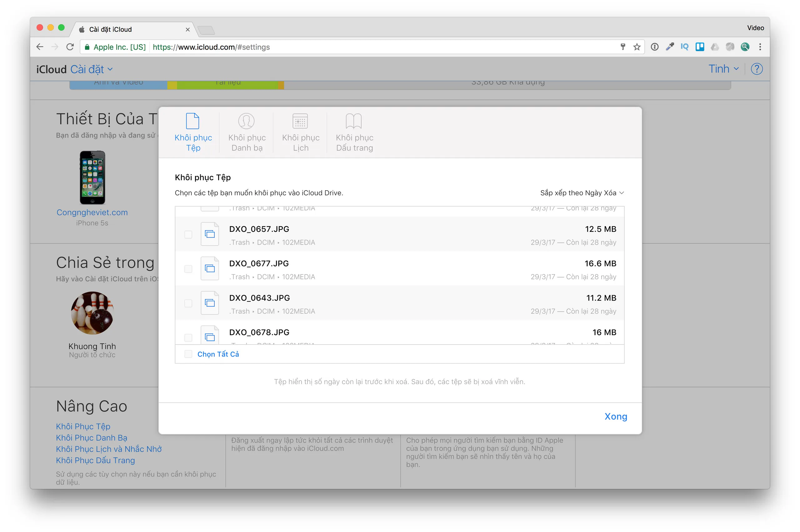Tick the checkbox for DXO_0643.JPG
The image size is (800, 532).
click(x=188, y=303)
